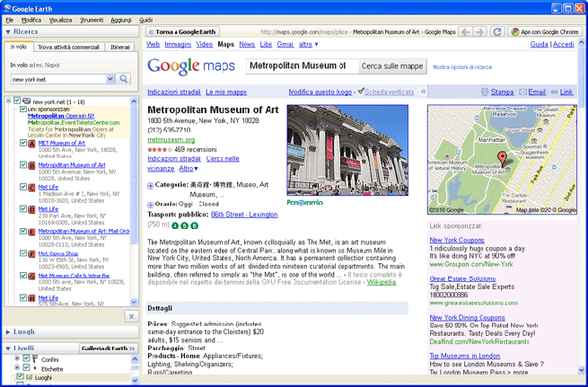Click the In volo search text field
Image resolution: width=588 pixels, height=387 pixels.
click(x=58, y=79)
